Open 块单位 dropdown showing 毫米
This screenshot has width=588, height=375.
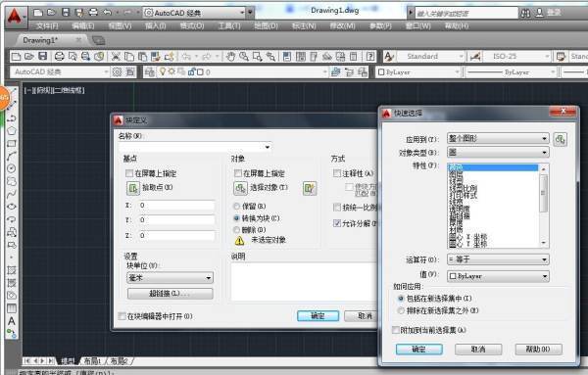pyautogui.click(x=171, y=278)
